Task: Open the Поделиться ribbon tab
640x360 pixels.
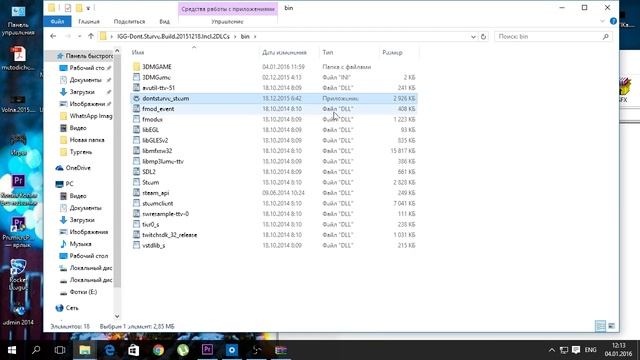Action: click(x=129, y=21)
